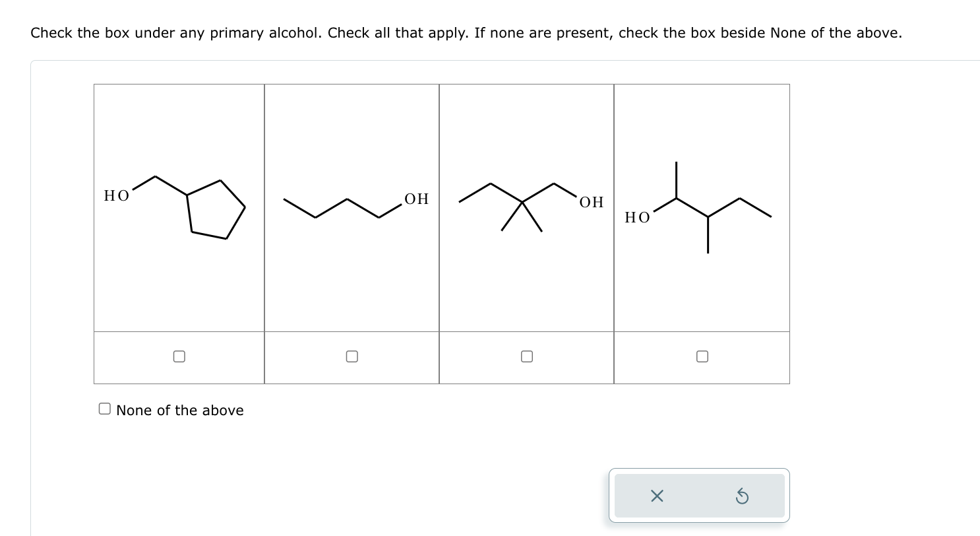Screen dimensions: 980x536
Task: Click the question instruction text
Action: [466, 32]
